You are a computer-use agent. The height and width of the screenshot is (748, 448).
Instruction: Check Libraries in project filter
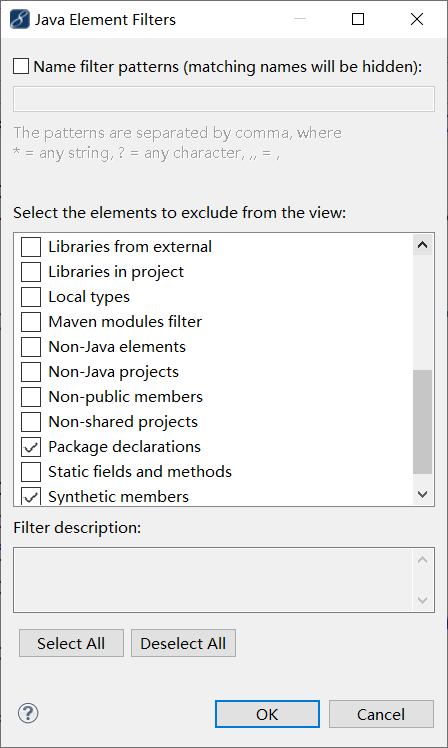pos(31,272)
